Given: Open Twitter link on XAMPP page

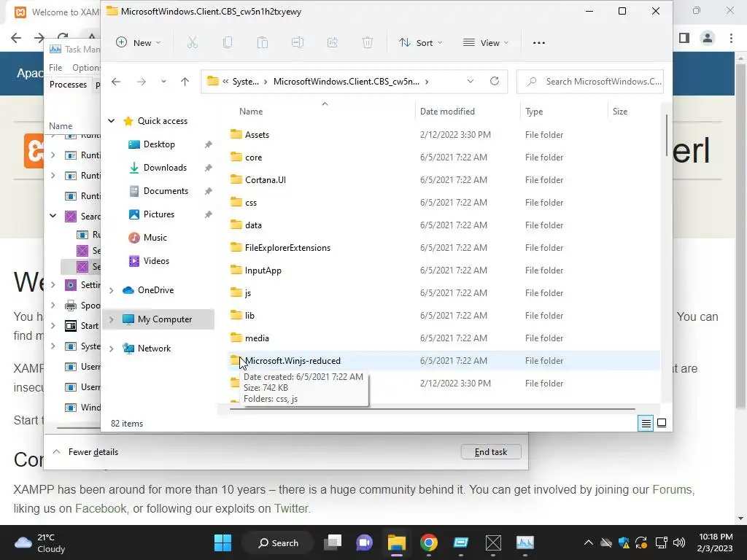Looking at the screenshot, I should pos(291,508).
